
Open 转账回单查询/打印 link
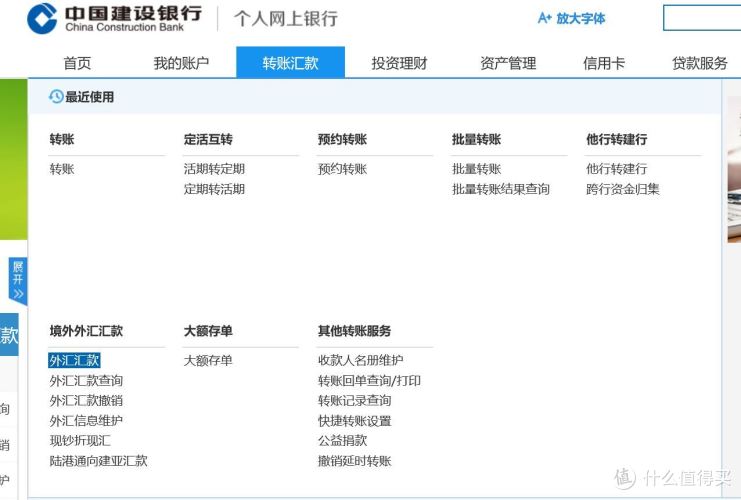tap(369, 380)
